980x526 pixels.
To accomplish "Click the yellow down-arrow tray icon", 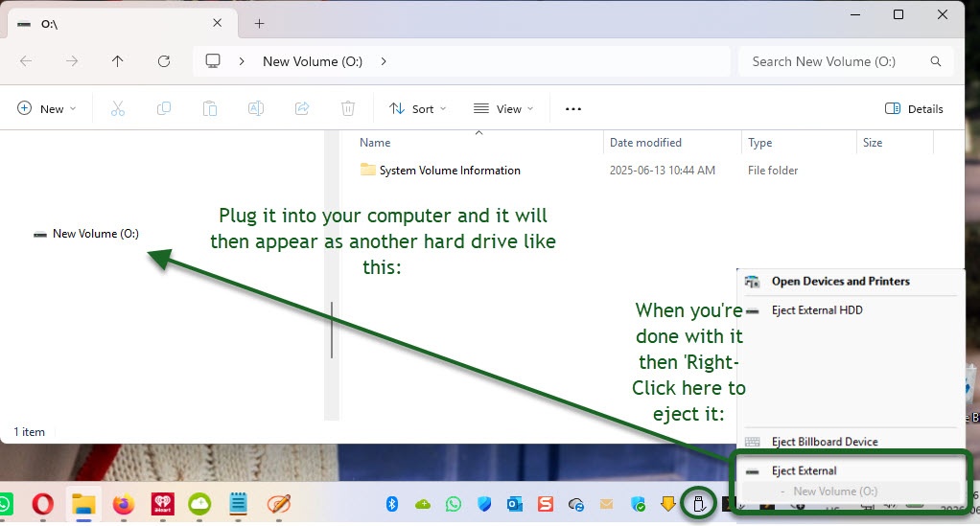I will 668,504.
